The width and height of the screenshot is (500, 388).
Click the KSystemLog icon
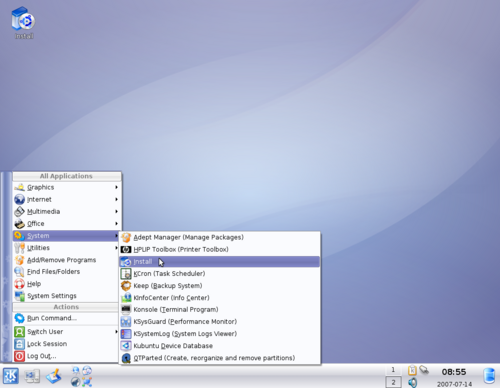pyautogui.click(x=126, y=334)
